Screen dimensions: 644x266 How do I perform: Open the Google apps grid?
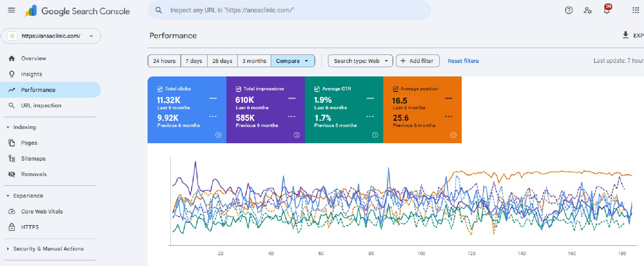coord(636,10)
